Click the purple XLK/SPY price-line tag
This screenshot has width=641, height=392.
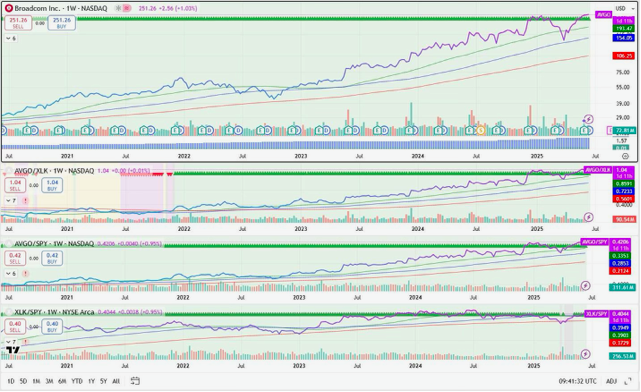(x=596, y=314)
